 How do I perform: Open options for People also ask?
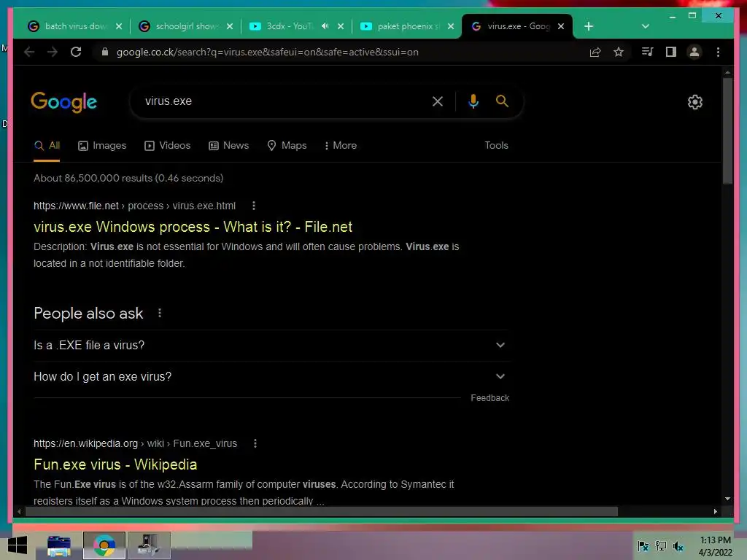click(x=160, y=313)
